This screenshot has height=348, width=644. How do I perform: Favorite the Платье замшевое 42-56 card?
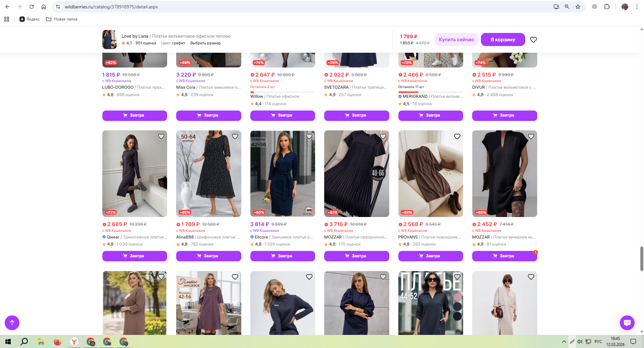click(x=235, y=277)
